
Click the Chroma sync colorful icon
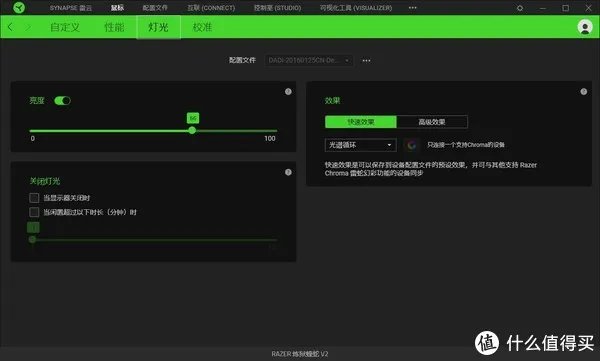[412, 145]
